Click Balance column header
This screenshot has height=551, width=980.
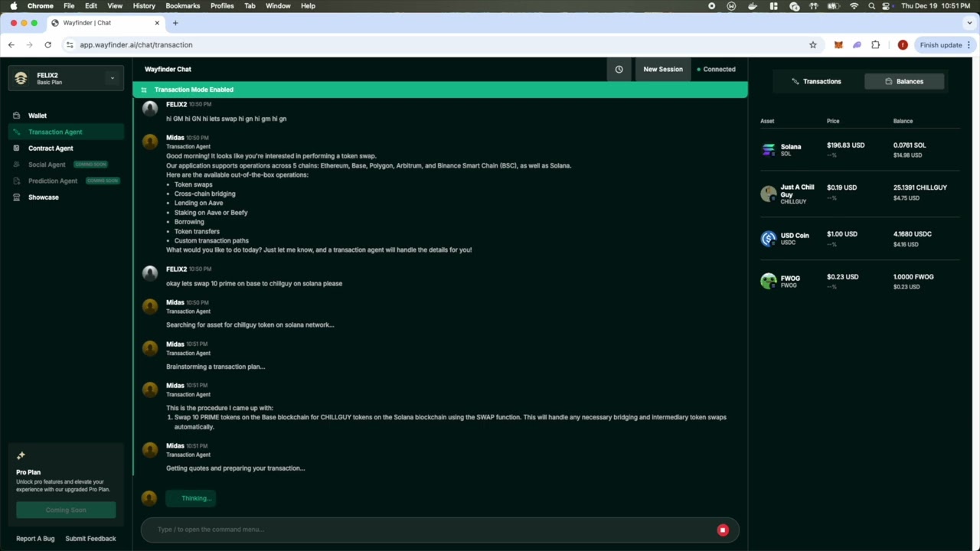tap(903, 121)
